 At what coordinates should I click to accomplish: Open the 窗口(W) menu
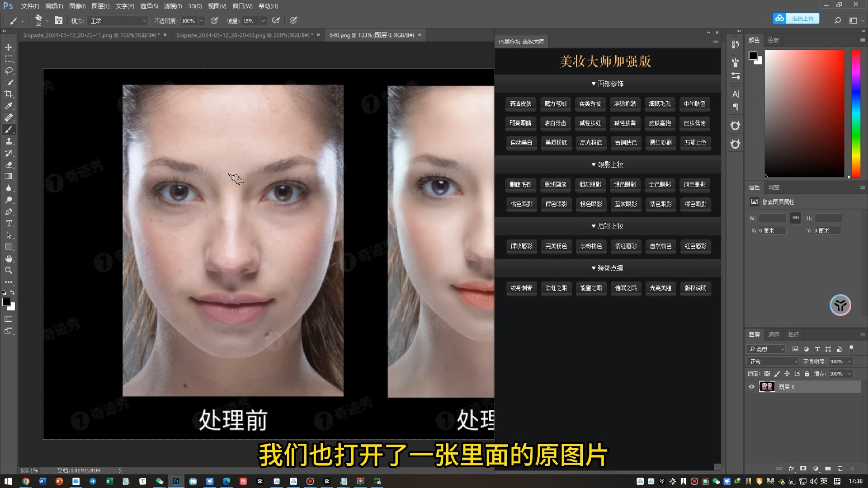click(242, 6)
